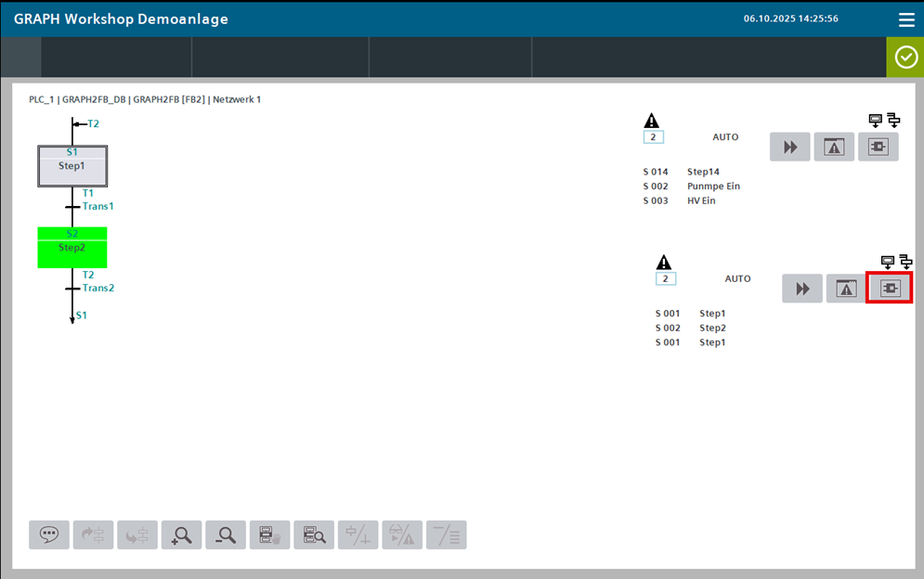
Task: Zoom out with the magnifier minus icon
Action: [226, 534]
